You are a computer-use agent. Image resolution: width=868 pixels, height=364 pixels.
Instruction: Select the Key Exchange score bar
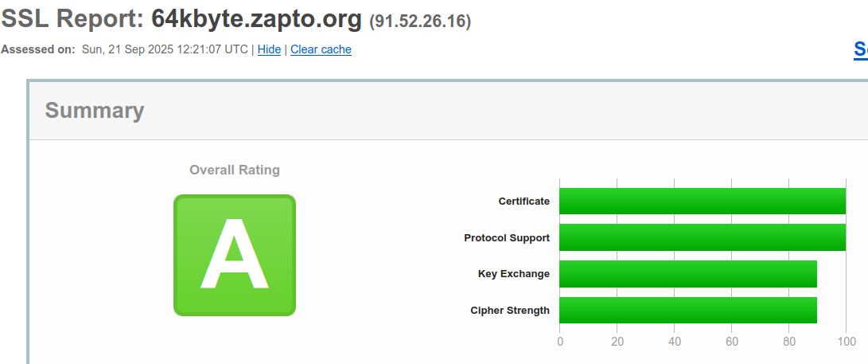pos(687,274)
